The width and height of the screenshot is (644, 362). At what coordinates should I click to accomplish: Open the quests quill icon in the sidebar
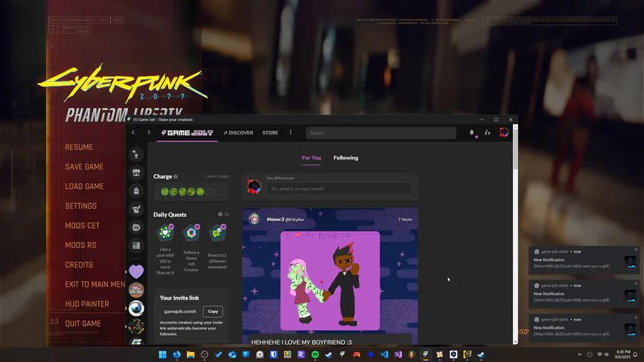coord(136,210)
